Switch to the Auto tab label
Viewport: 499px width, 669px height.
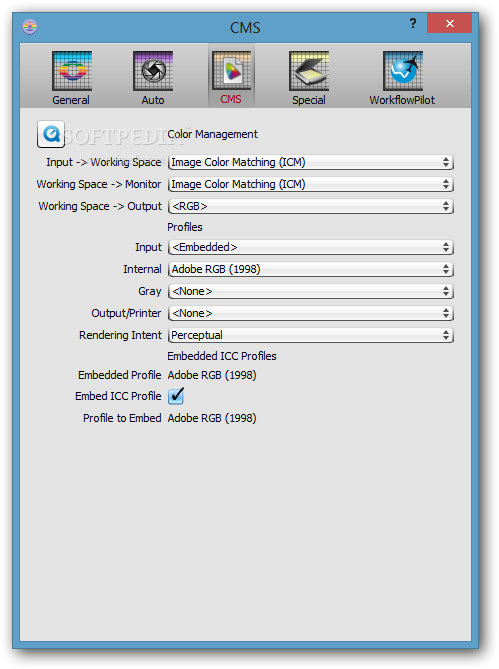(153, 100)
